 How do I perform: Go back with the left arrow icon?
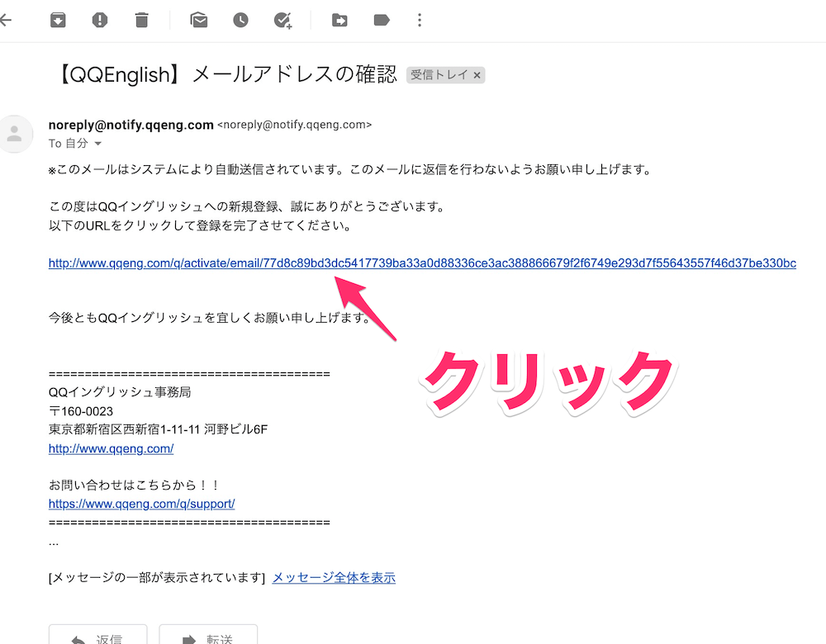tap(5, 21)
